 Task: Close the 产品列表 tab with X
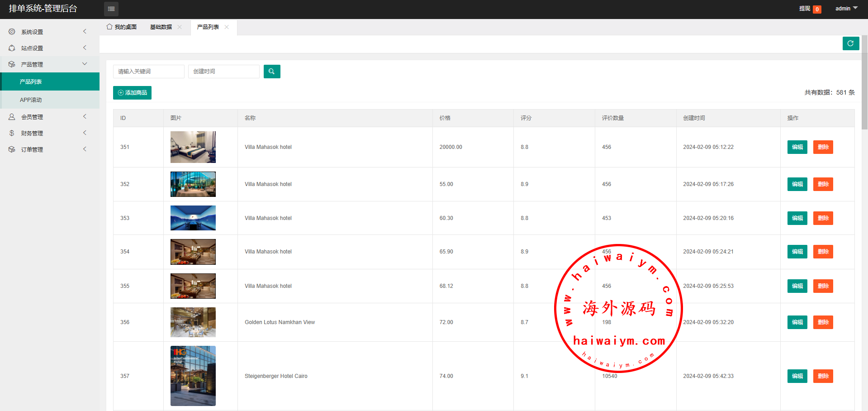click(227, 27)
